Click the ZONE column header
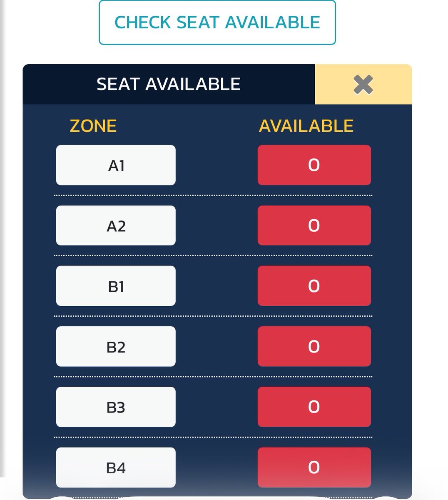Screen dimensions: 448x500 point(93,126)
